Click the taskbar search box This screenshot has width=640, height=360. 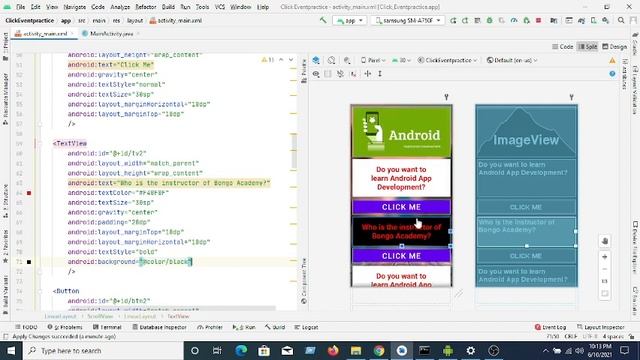[102, 351]
